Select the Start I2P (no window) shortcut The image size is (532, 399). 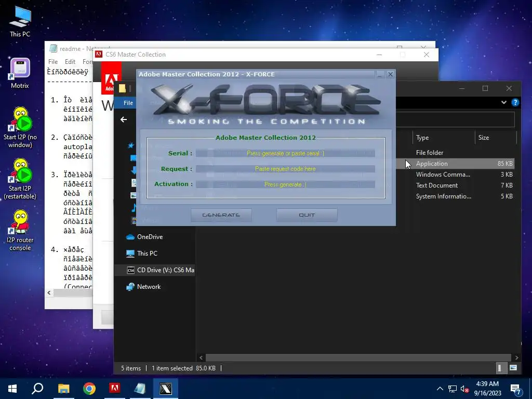click(x=20, y=128)
